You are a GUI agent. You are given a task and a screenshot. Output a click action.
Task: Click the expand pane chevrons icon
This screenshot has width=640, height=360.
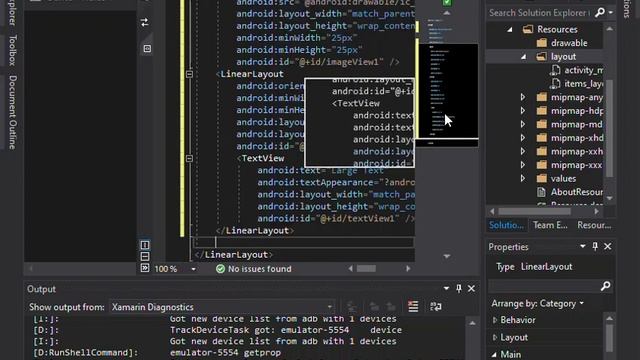[145, 268]
